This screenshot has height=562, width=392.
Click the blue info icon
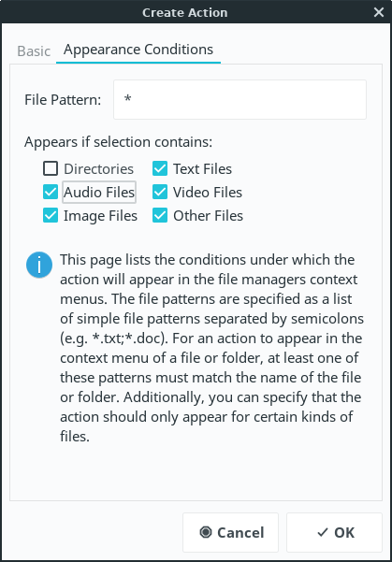coord(39,265)
